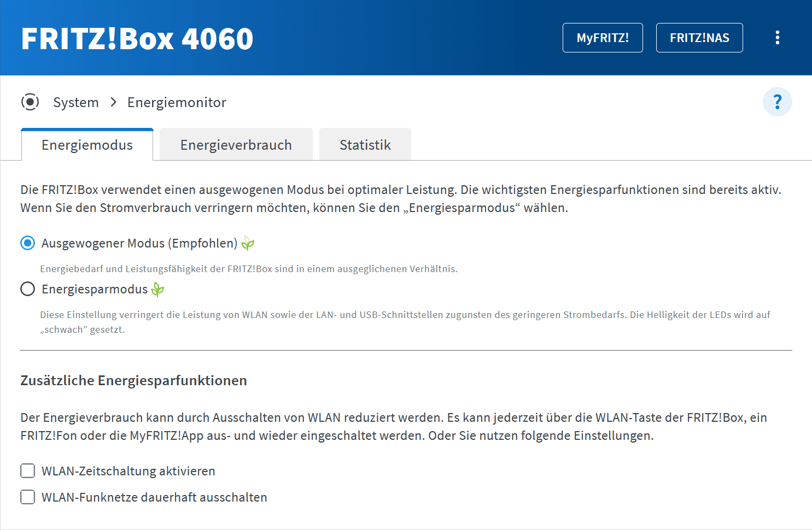This screenshot has height=530, width=812.
Task: Check WLAN-Funknetze dauerhaft ausschalten
Action: pyautogui.click(x=28, y=497)
